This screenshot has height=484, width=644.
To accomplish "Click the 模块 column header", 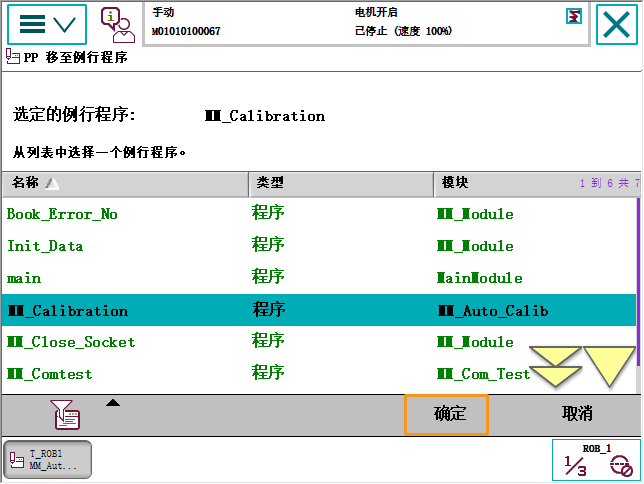I will click(x=537, y=184).
